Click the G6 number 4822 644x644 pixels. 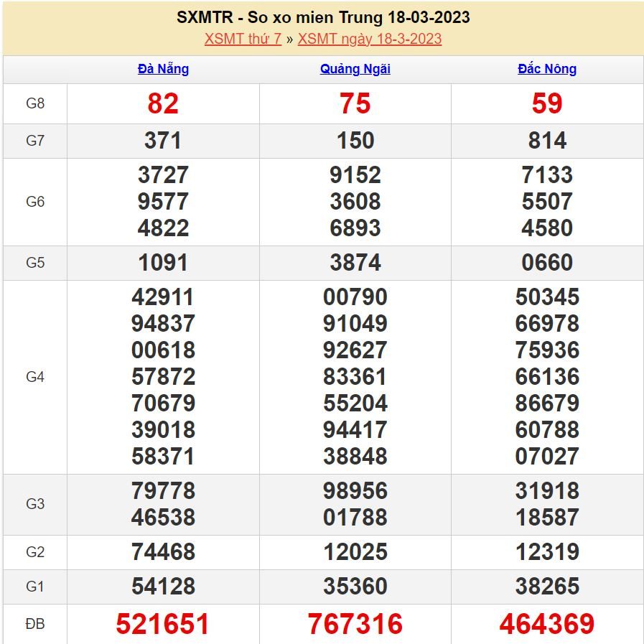(x=163, y=228)
